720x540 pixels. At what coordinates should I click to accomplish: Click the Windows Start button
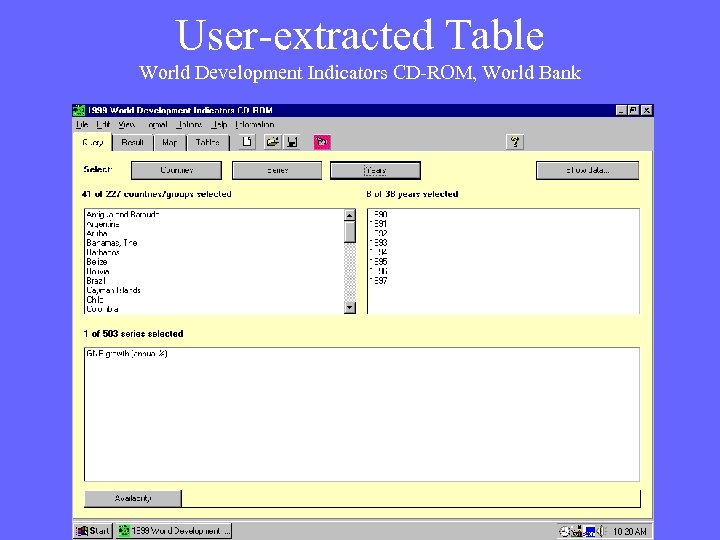93,531
